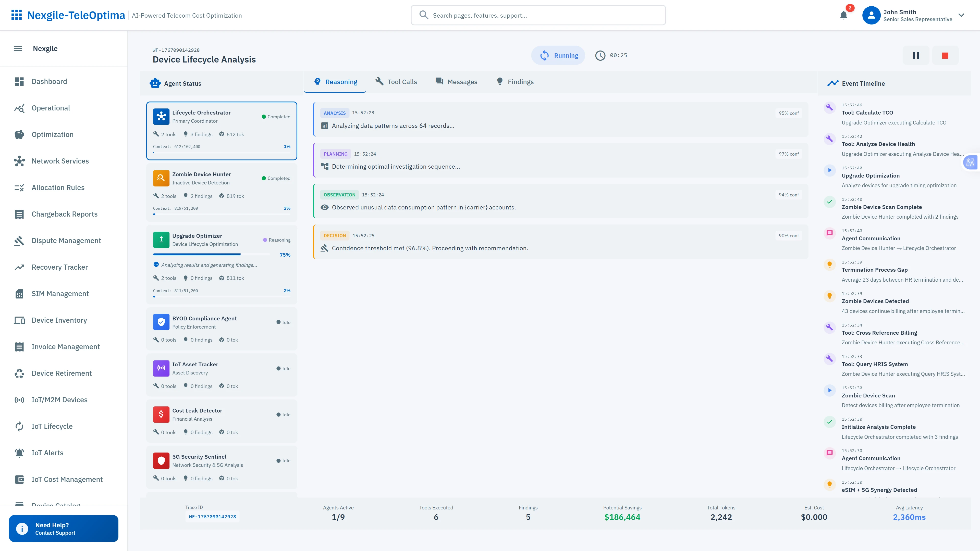Select the Trace ID WF-1767090142928 link

(212, 516)
